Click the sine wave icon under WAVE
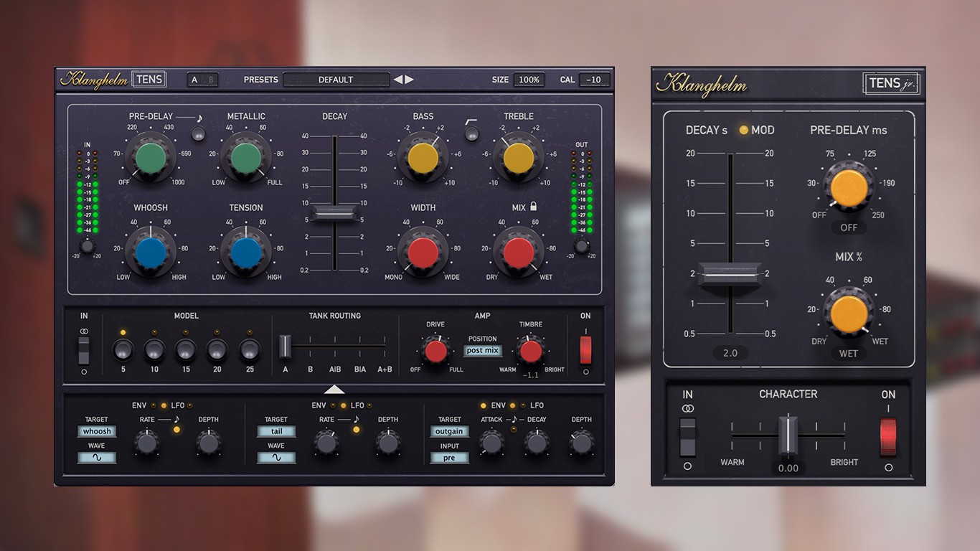The height and width of the screenshot is (551, 980). 97,457
